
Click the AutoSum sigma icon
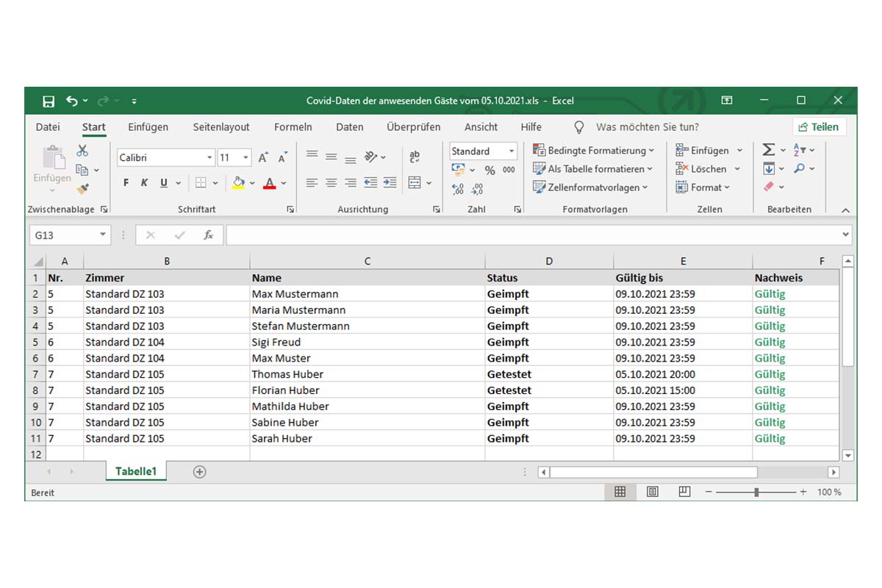(768, 150)
